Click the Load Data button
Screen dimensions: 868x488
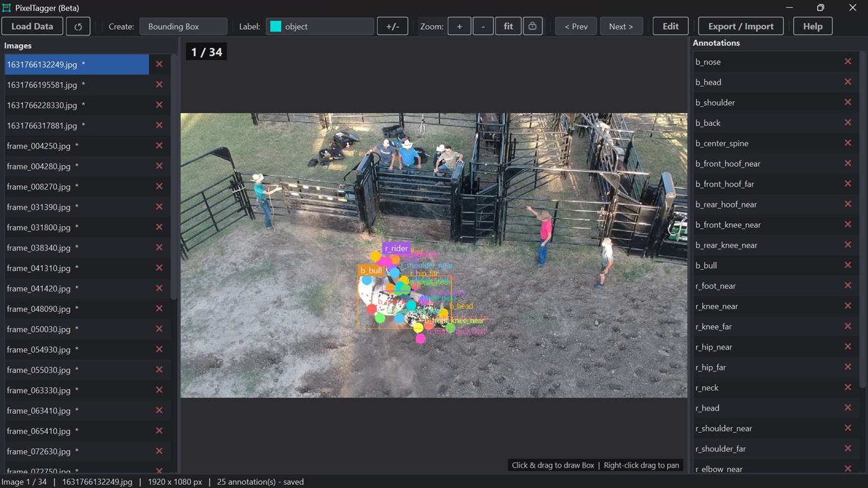32,27
